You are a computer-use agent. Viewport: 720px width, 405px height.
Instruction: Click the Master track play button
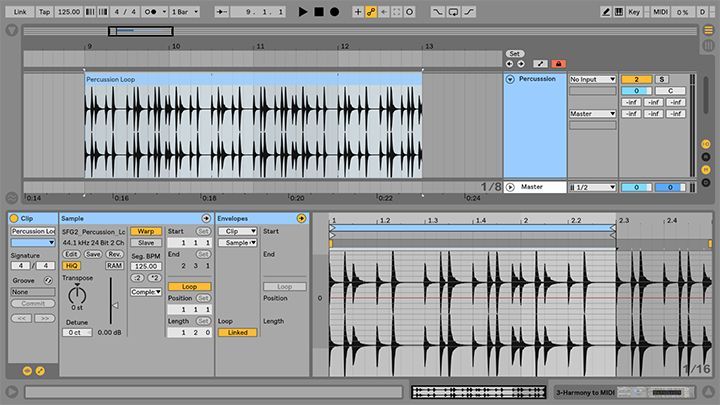click(510, 187)
